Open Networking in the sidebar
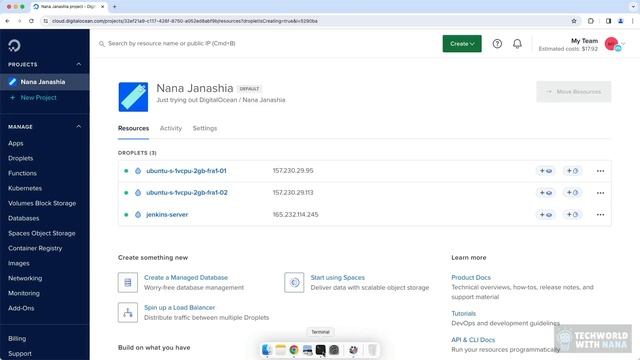The width and height of the screenshot is (640, 360). 25,278
